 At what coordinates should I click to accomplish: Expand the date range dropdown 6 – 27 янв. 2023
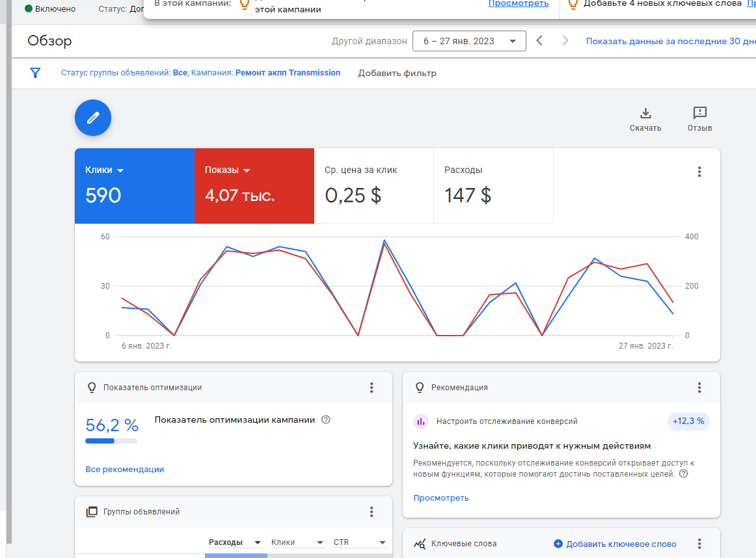(469, 41)
